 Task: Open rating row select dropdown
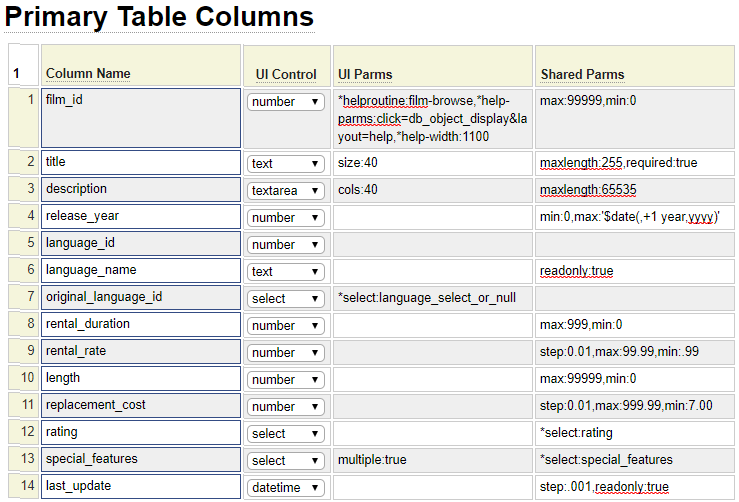pyautogui.click(x=285, y=434)
